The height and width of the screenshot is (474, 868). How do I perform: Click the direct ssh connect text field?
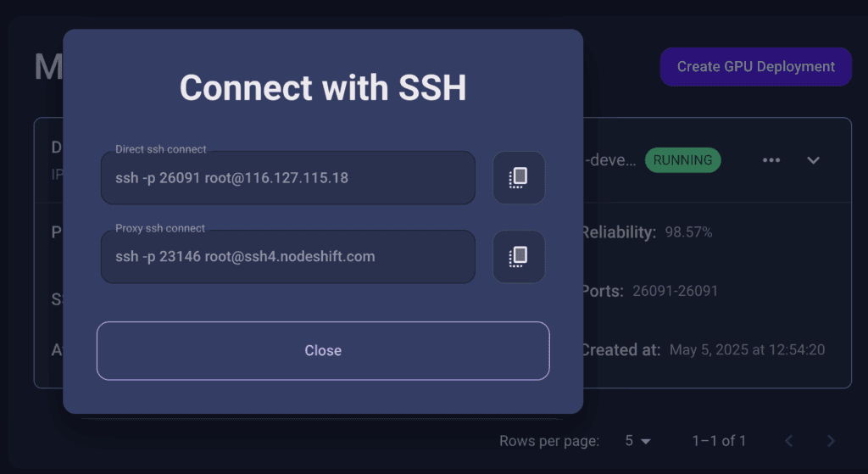(x=288, y=178)
